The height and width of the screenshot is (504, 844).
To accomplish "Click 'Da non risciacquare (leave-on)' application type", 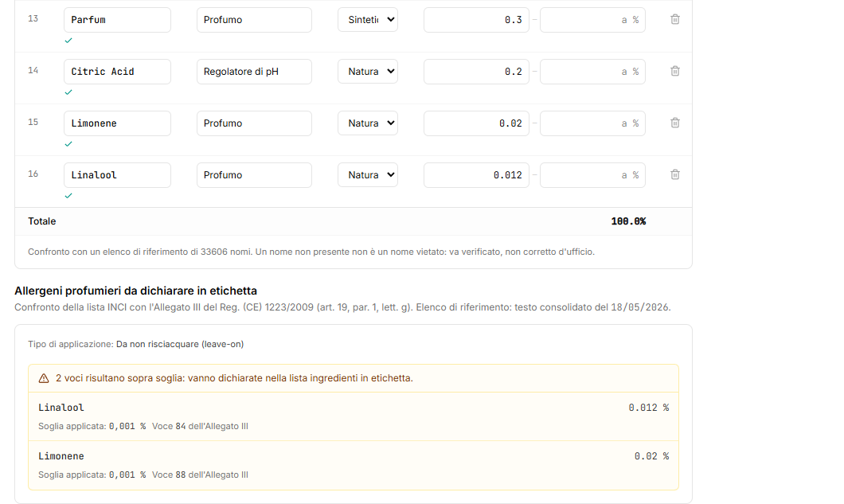I will point(180,344).
